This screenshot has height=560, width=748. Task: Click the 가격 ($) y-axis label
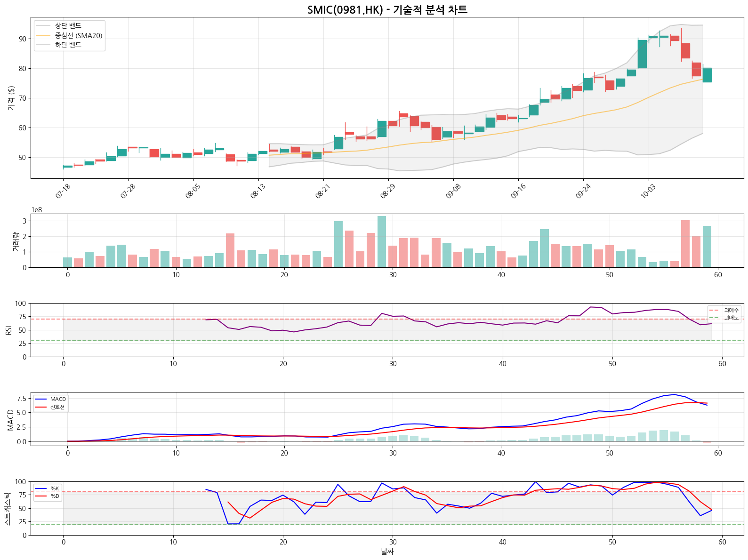11,98
